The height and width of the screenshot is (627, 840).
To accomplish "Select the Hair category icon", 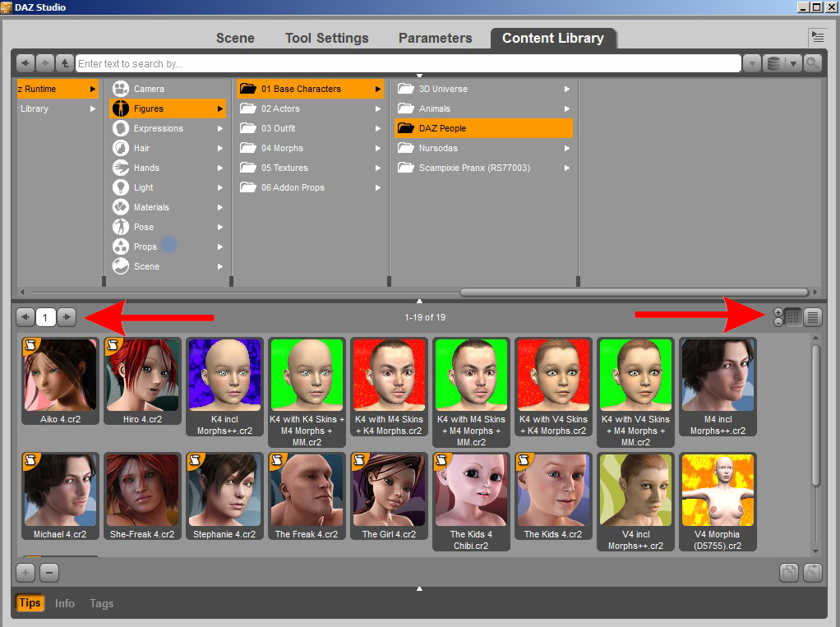I will [x=121, y=148].
